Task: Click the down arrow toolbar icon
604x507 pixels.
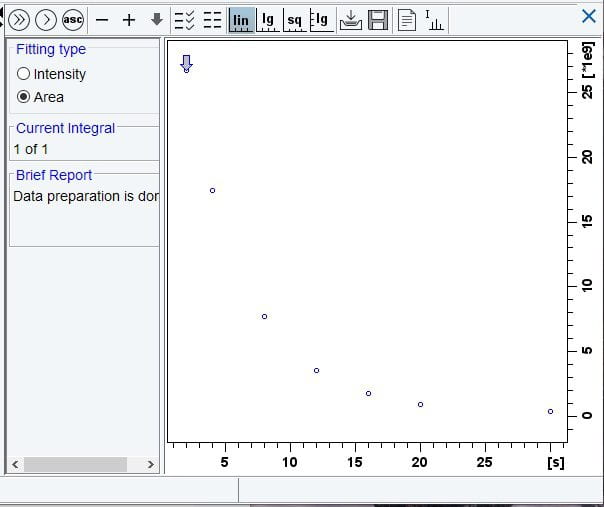Action: (156, 20)
